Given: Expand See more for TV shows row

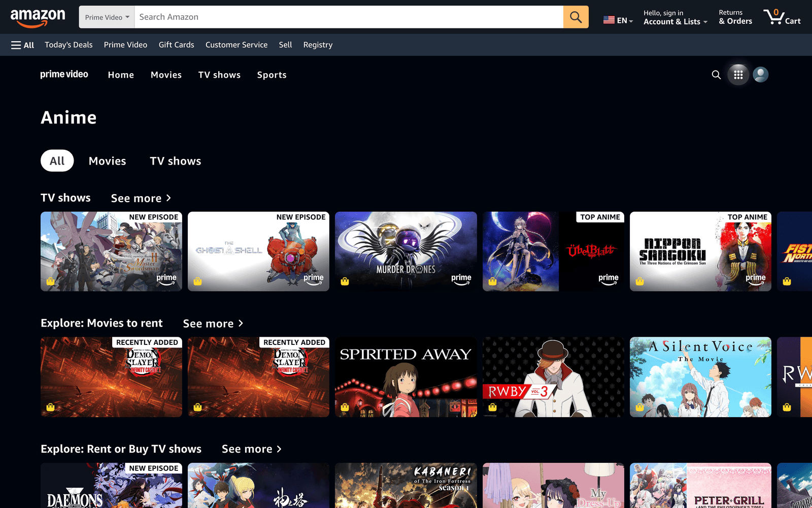Looking at the screenshot, I should pyautogui.click(x=141, y=198).
